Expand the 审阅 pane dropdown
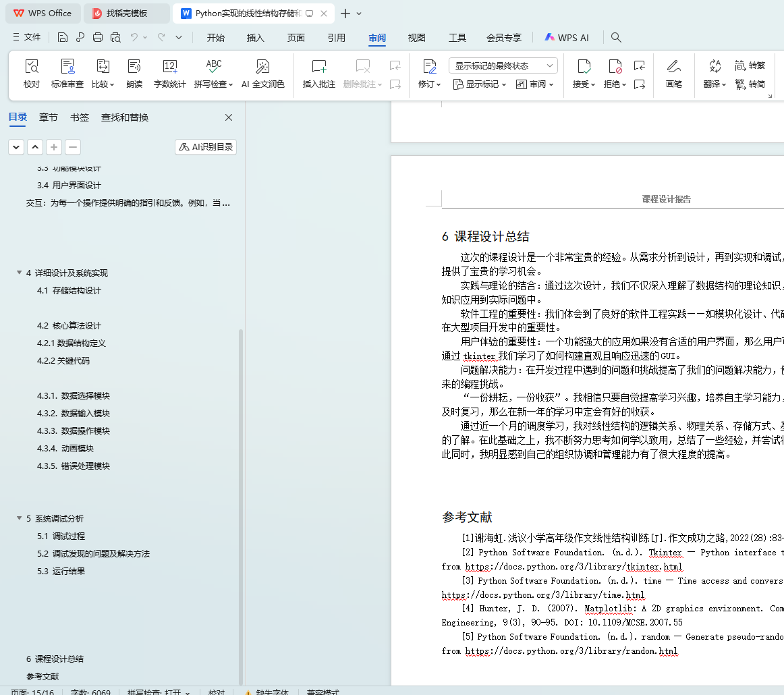This screenshot has width=784, height=695. click(x=534, y=84)
